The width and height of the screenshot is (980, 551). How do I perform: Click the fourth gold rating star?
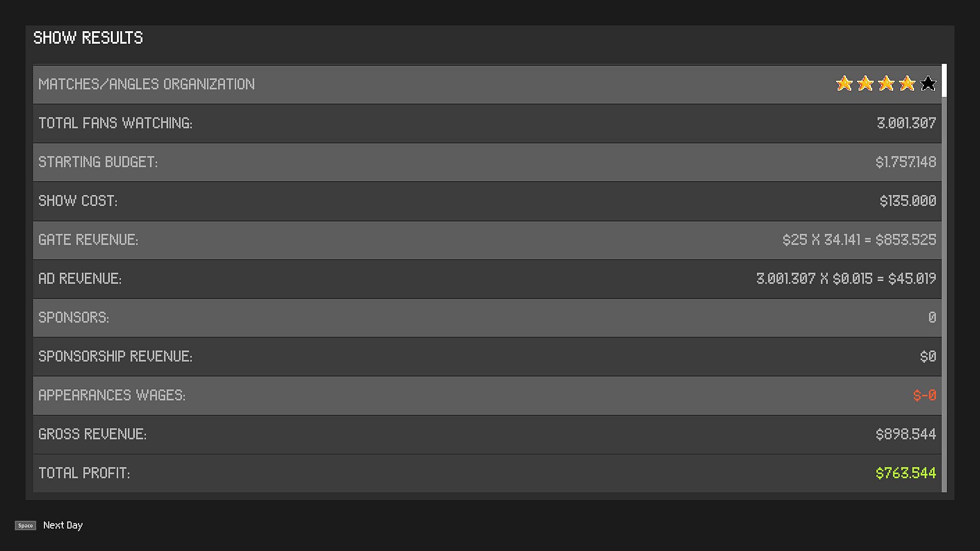pyautogui.click(x=907, y=84)
